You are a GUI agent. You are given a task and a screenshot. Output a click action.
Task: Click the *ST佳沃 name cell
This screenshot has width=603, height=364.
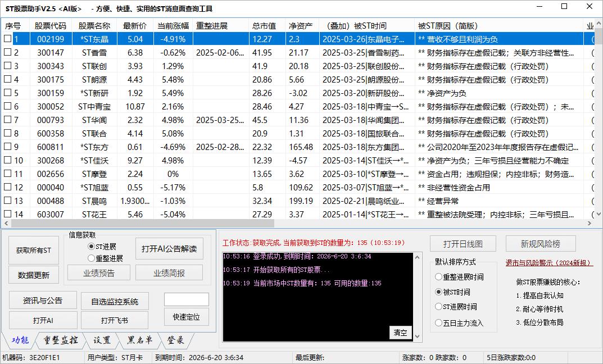(94, 160)
